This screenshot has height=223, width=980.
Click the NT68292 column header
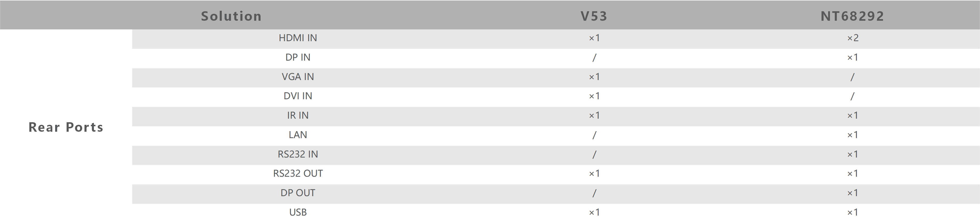pos(852,16)
